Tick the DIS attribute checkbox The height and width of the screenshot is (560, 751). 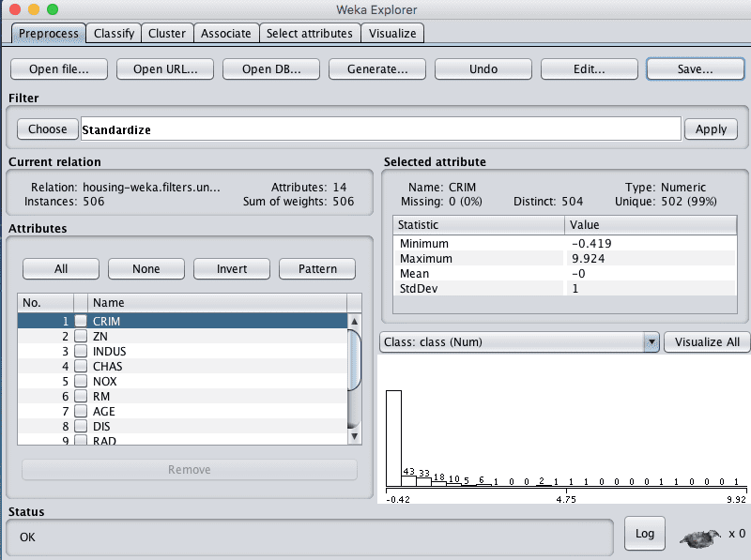coord(81,426)
